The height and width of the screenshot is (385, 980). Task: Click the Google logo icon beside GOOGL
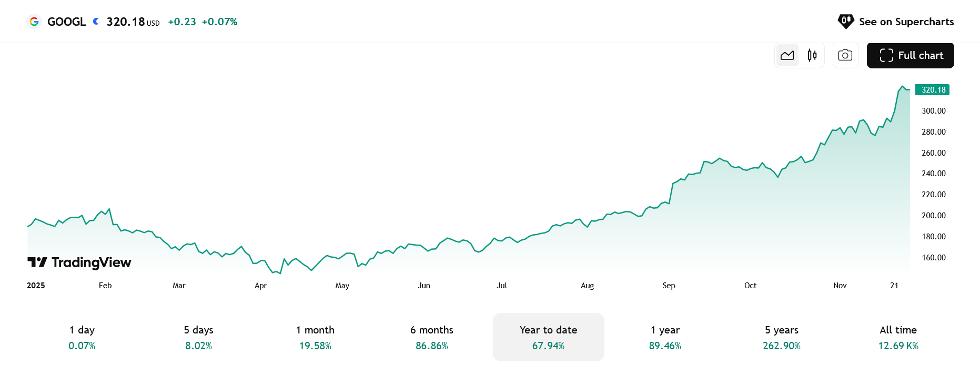[34, 22]
